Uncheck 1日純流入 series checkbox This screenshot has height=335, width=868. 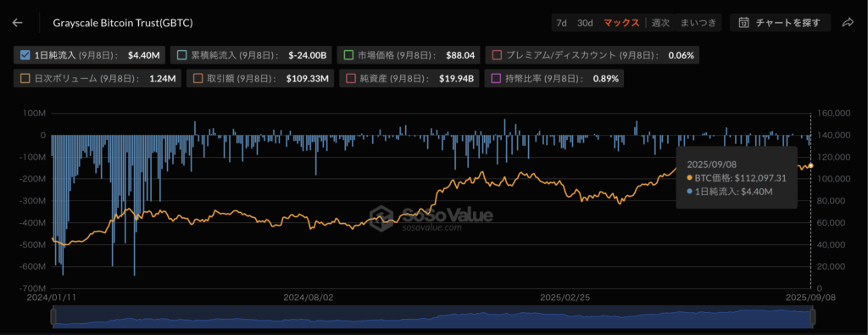tap(25, 55)
